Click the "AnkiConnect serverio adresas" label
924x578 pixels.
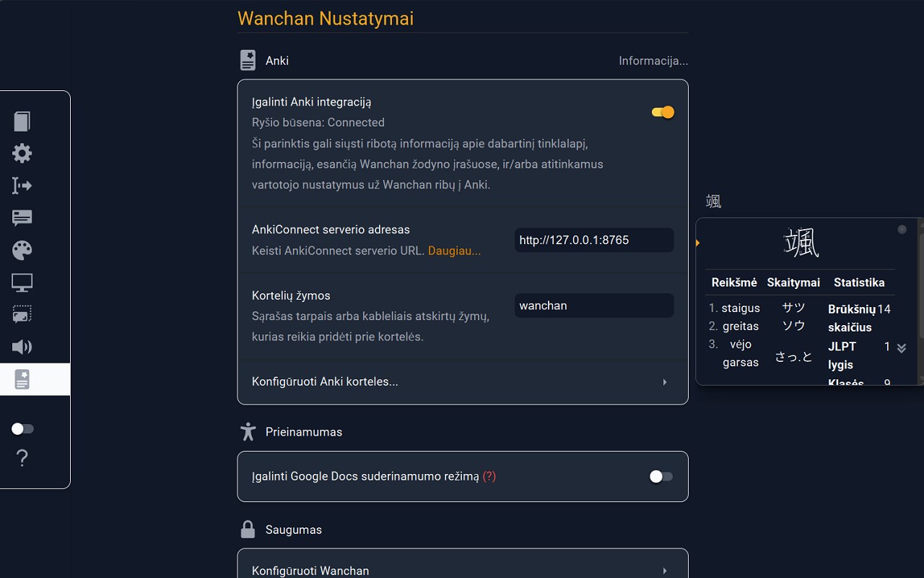[x=331, y=230]
